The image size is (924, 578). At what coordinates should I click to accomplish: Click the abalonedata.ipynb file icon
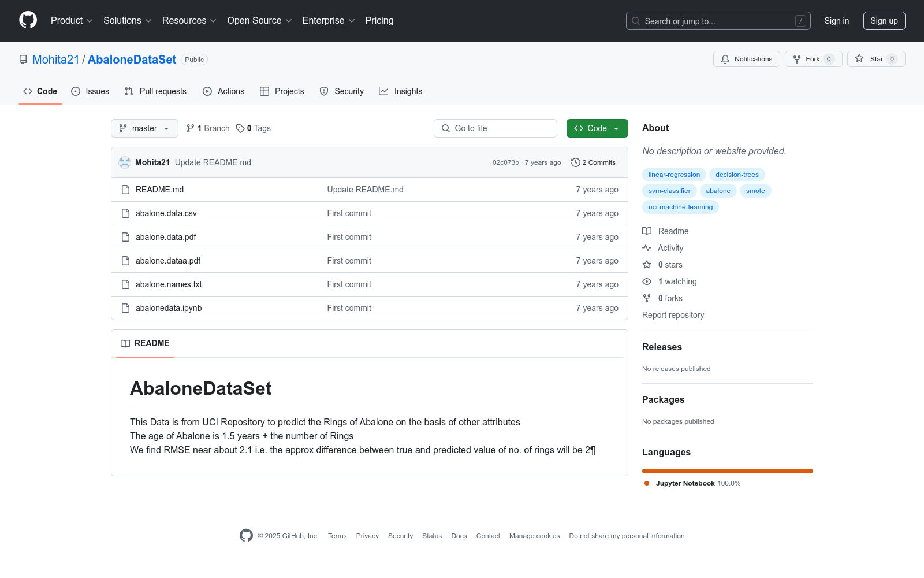click(x=125, y=308)
